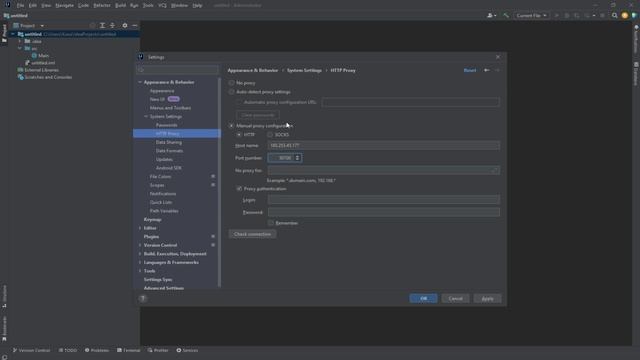Click the per-project marker beside Version Control
Screen dimensions: 640x360
coord(213,245)
